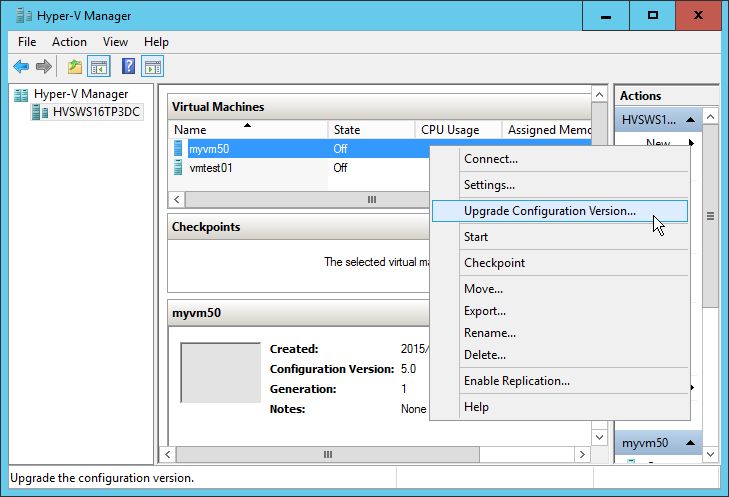Image resolution: width=729 pixels, height=497 pixels.
Task: Select the vmtest01 row name
Action: click(x=211, y=168)
